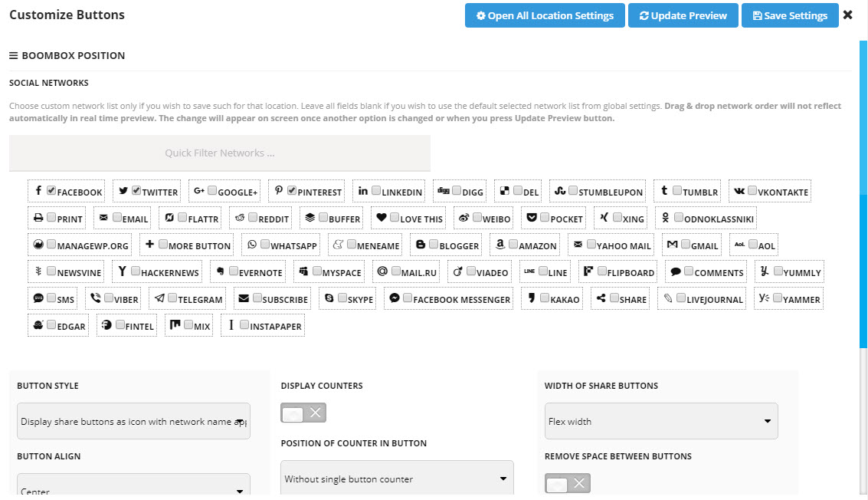
Task: Click the Flipboard logo icon
Action: coord(588,271)
